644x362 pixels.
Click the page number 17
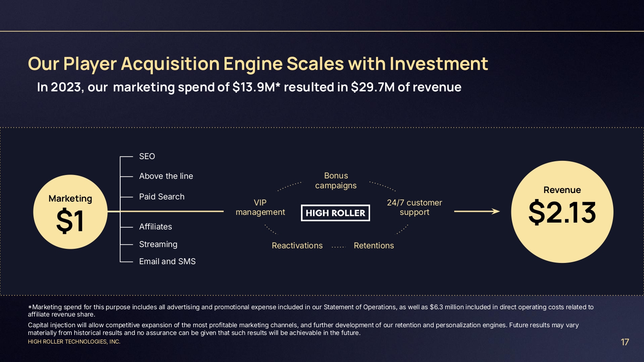[625, 342]
